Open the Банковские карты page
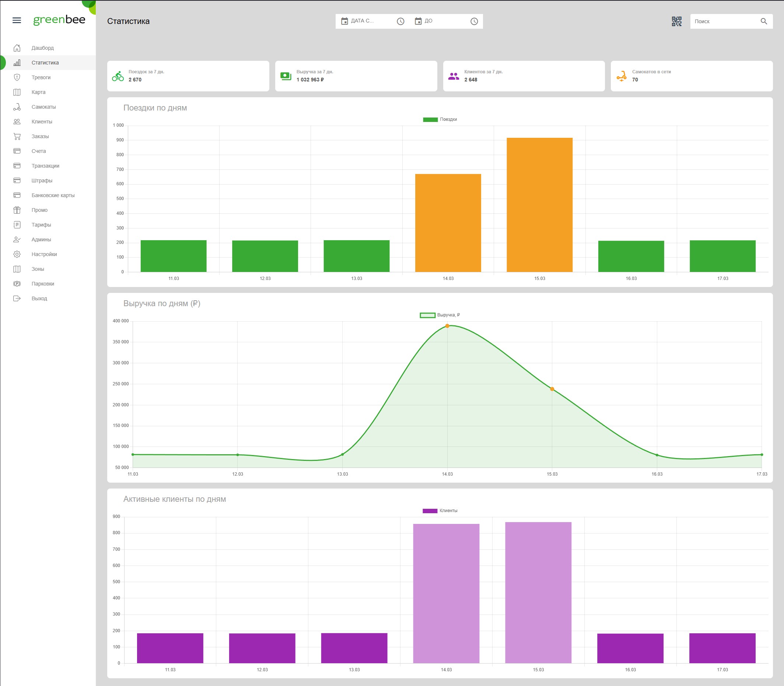The image size is (784, 686). point(53,195)
